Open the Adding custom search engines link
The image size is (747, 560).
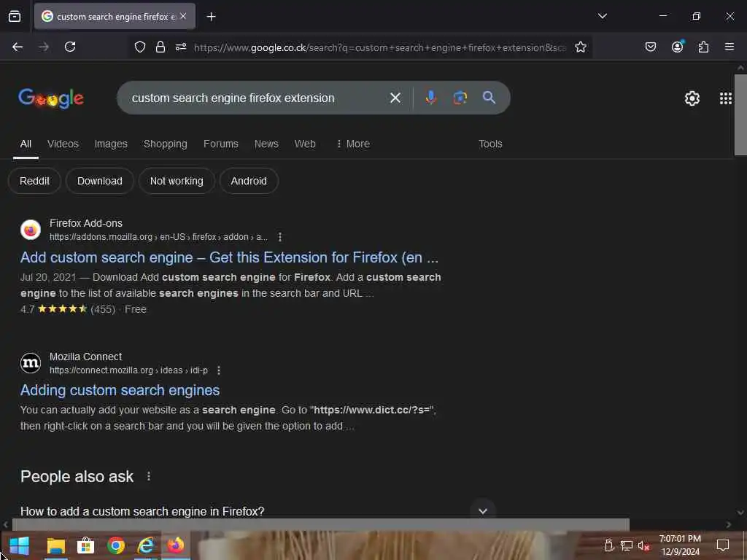pos(120,391)
